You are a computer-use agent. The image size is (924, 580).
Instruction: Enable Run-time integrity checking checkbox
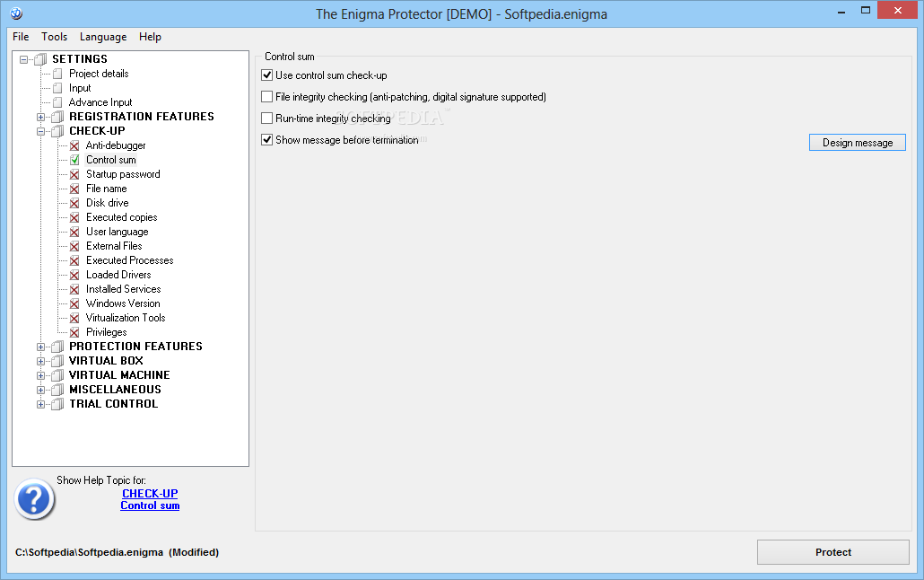(x=267, y=118)
